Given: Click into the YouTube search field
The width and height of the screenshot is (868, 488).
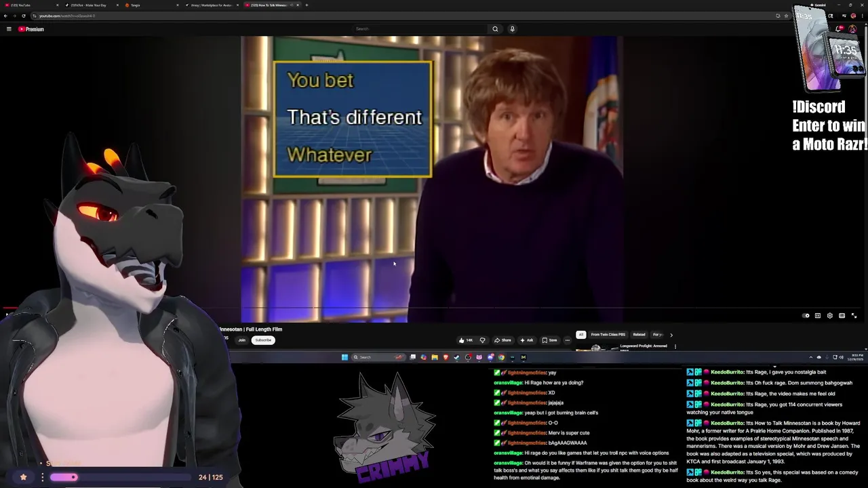Looking at the screenshot, I should click(420, 29).
